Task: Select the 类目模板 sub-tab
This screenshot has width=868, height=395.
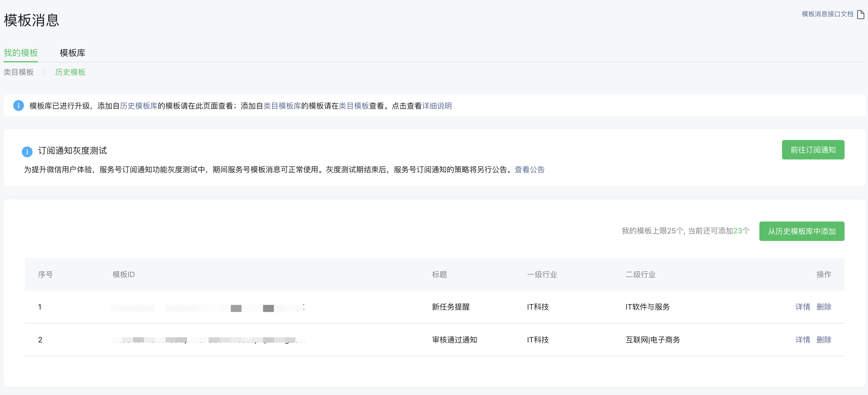Action: pyautogui.click(x=19, y=72)
